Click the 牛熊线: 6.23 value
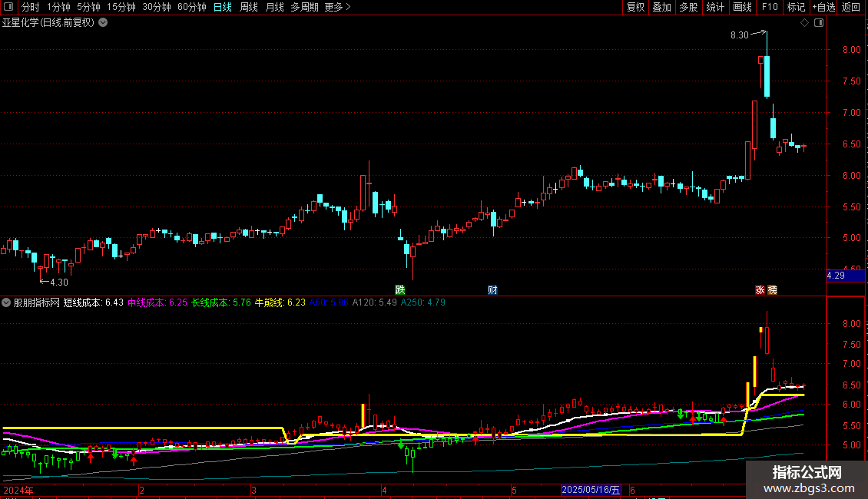Image resolution: width=868 pixels, height=499 pixels. click(x=280, y=302)
